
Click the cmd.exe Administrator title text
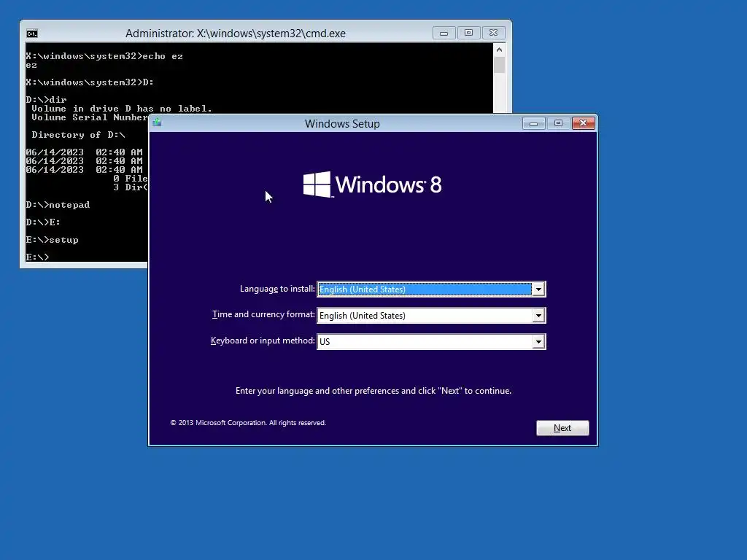236,34
